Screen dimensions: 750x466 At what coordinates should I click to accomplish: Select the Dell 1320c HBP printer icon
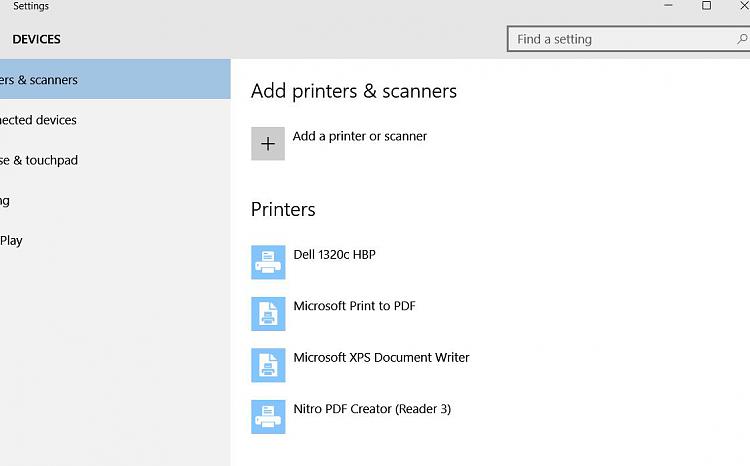[268, 262]
